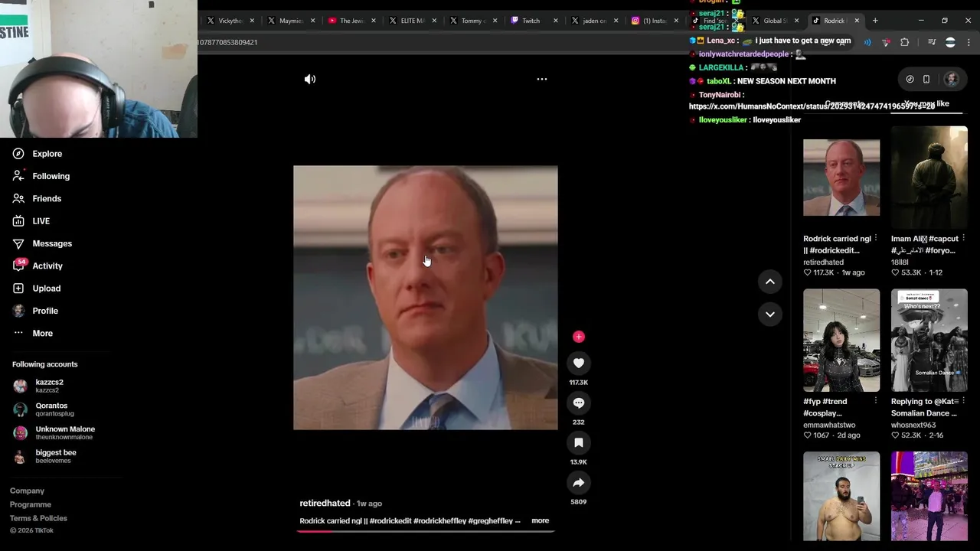Share the video with arrow icon

pos(579,482)
